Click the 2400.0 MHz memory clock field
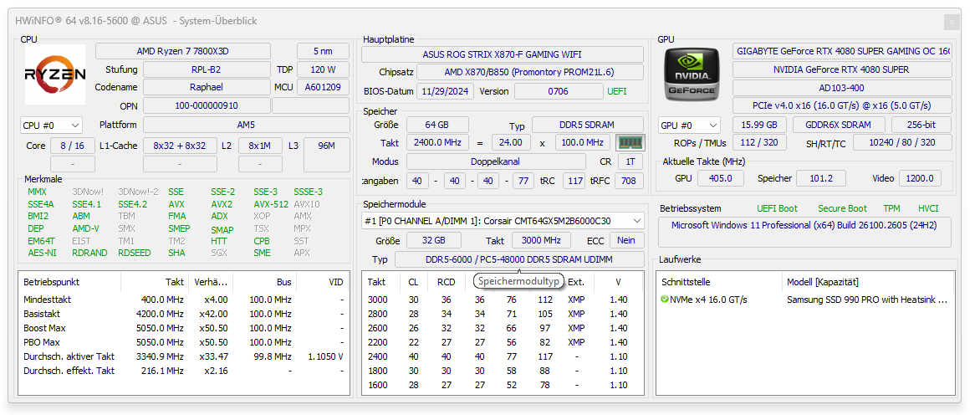The image size is (980, 415). [x=436, y=142]
